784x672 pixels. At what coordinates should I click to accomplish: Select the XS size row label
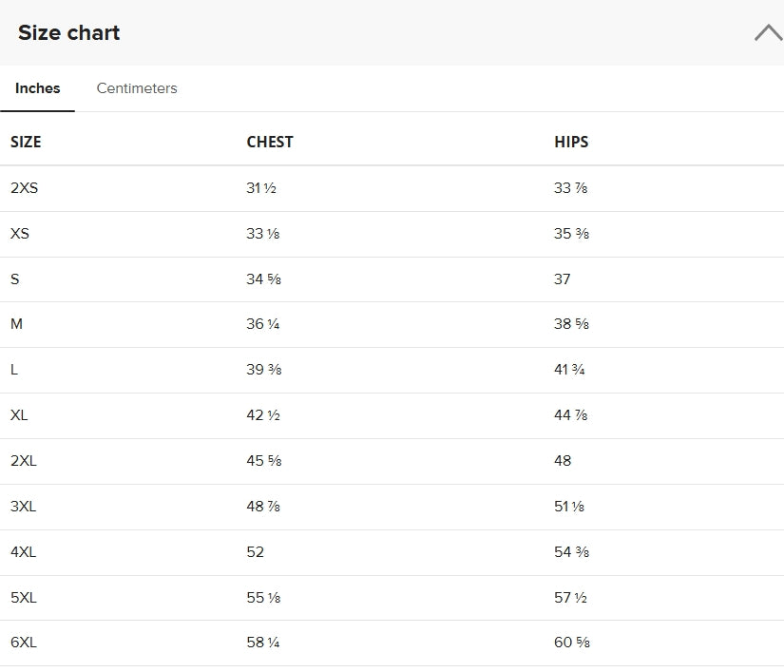tap(20, 234)
